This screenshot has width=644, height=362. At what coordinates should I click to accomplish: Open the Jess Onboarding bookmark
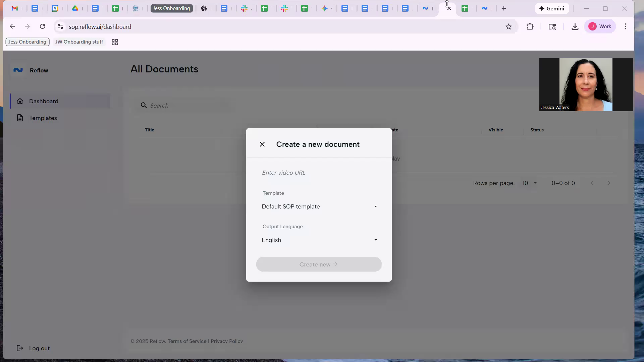tap(28, 42)
